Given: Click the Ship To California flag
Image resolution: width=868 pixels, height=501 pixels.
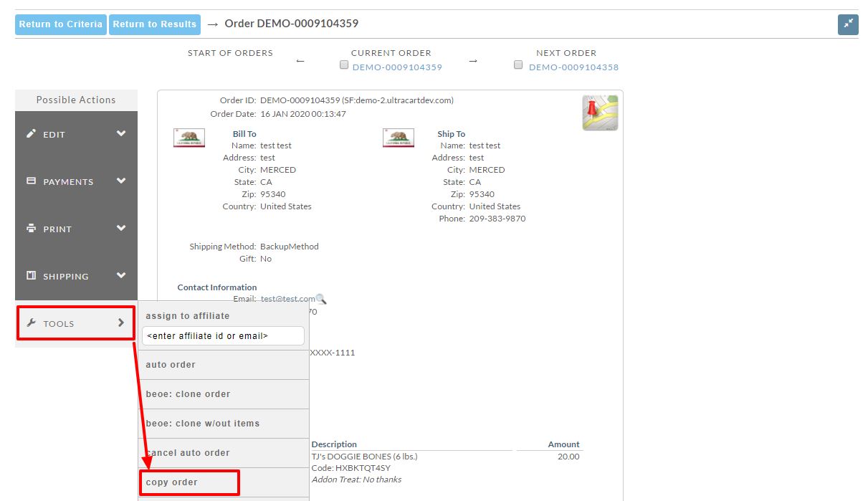Looking at the screenshot, I should point(399,138).
